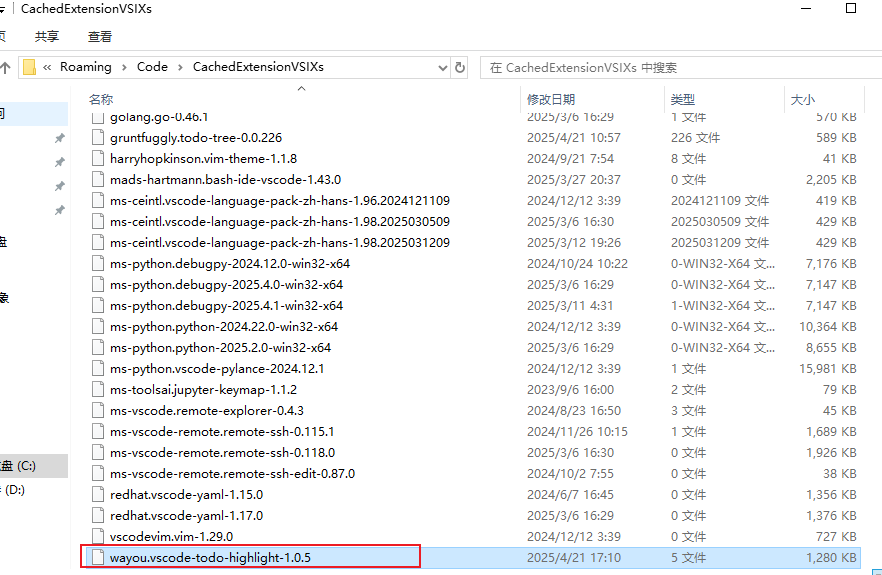Select file harryhopkinson.vim-theme-1.1.8
The height and width of the screenshot is (575, 882).
[x=203, y=159]
